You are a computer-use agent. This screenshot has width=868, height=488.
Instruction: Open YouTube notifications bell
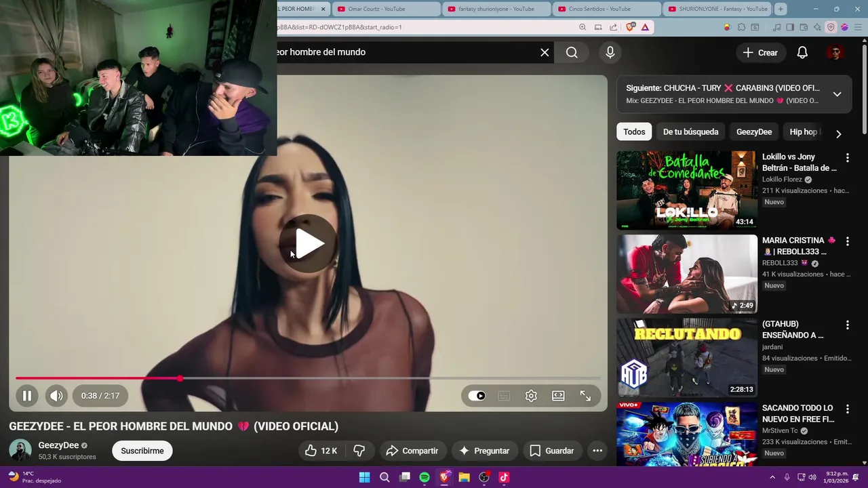pos(802,53)
